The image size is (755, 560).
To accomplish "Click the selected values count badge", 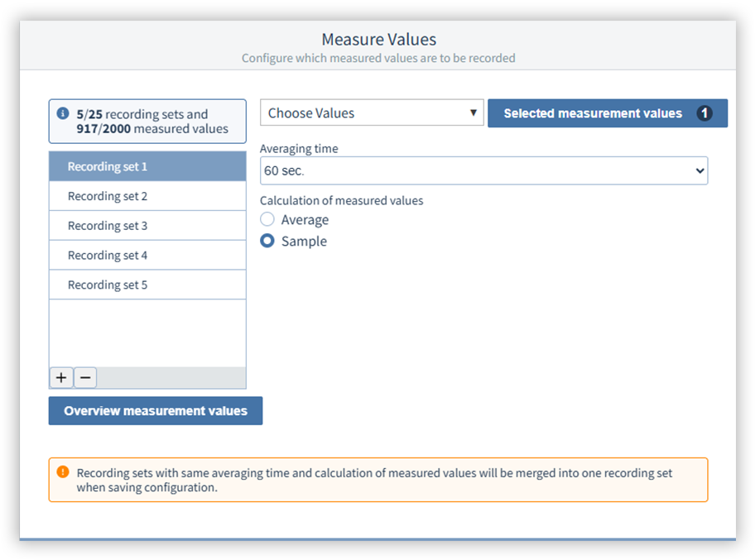I will [x=705, y=113].
